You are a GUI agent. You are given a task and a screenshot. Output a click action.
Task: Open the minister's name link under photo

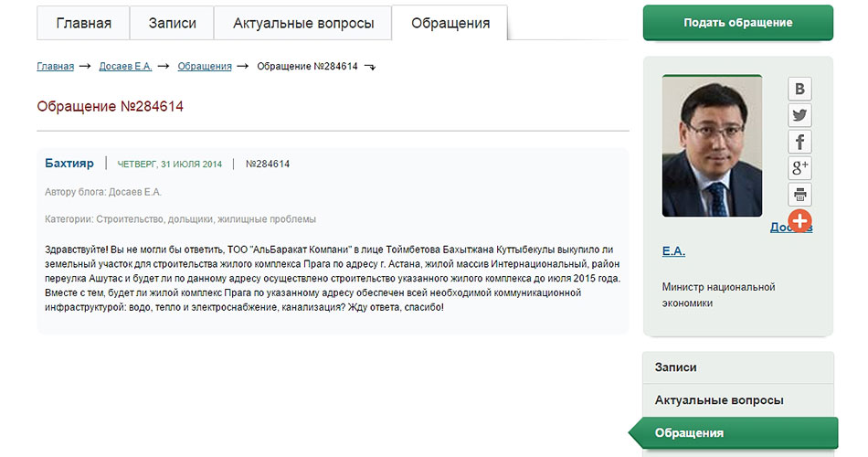(x=673, y=251)
